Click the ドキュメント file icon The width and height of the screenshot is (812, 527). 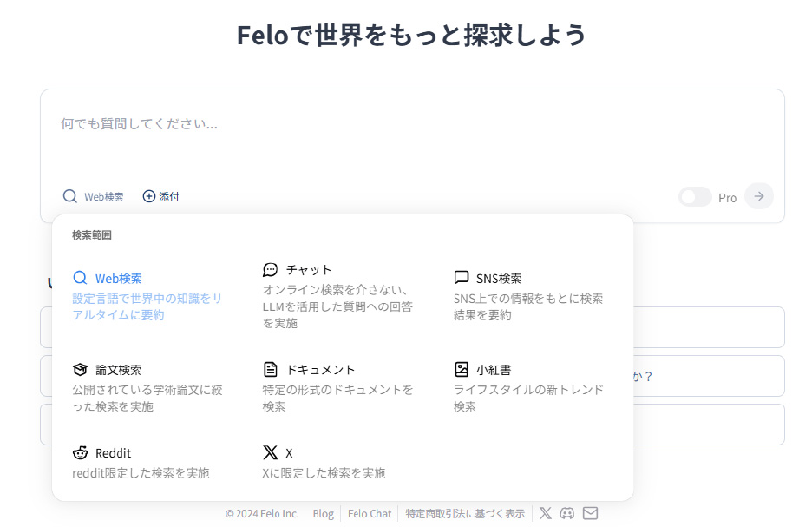pos(271,369)
